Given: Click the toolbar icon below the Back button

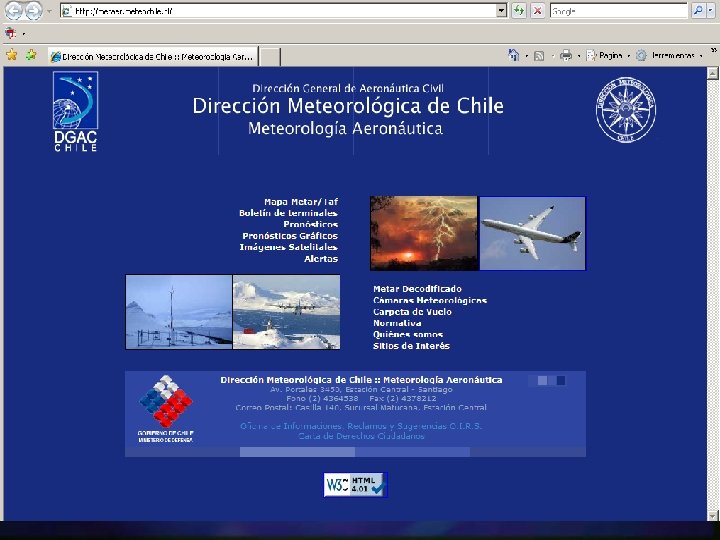Looking at the screenshot, I should pos(11,33).
